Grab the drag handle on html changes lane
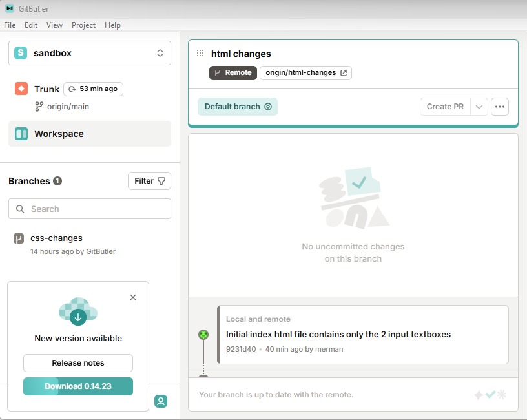527x420 pixels. 200,53
